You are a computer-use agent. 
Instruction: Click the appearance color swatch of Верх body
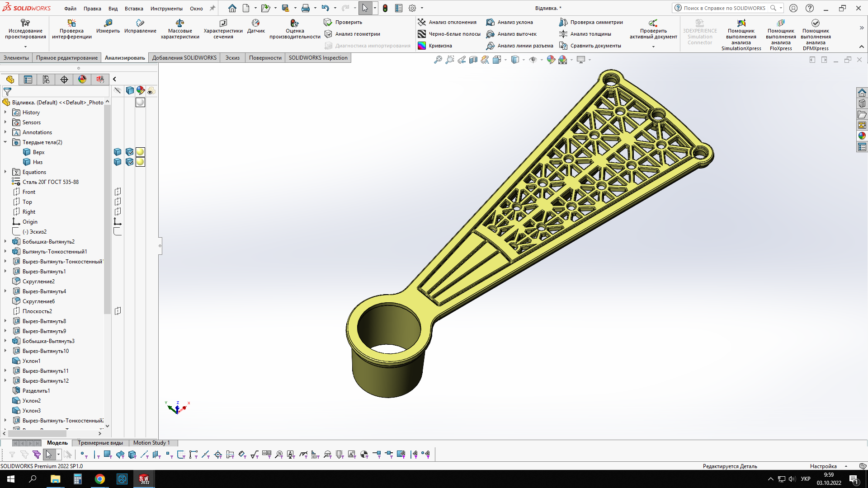tap(140, 152)
